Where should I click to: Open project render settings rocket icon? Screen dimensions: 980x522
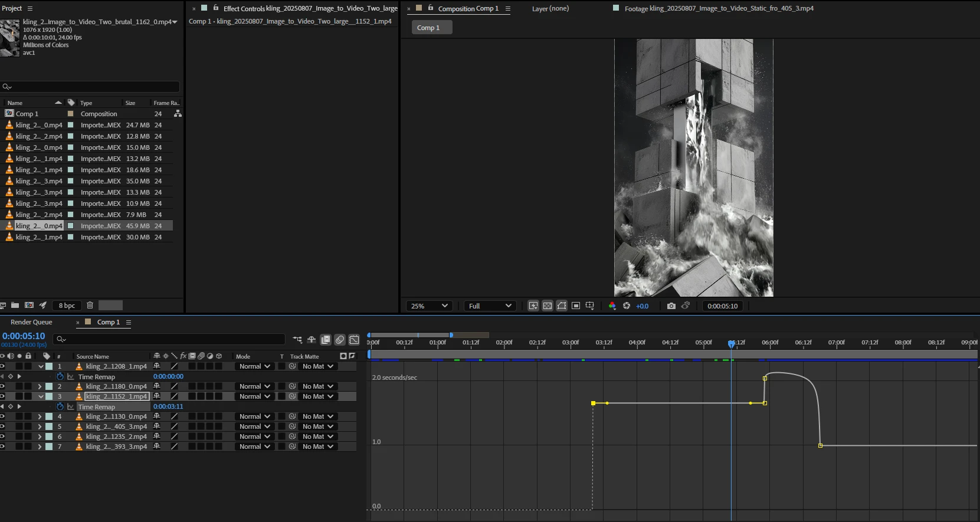(43, 305)
